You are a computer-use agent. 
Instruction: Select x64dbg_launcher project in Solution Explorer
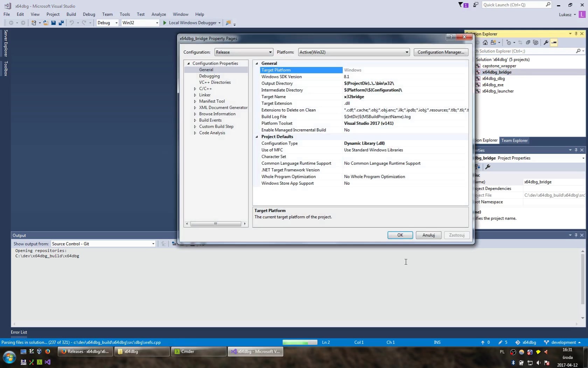[x=498, y=91]
